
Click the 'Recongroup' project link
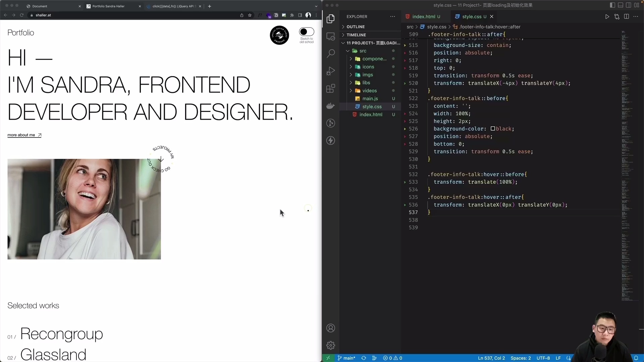pyautogui.click(x=61, y=334)
